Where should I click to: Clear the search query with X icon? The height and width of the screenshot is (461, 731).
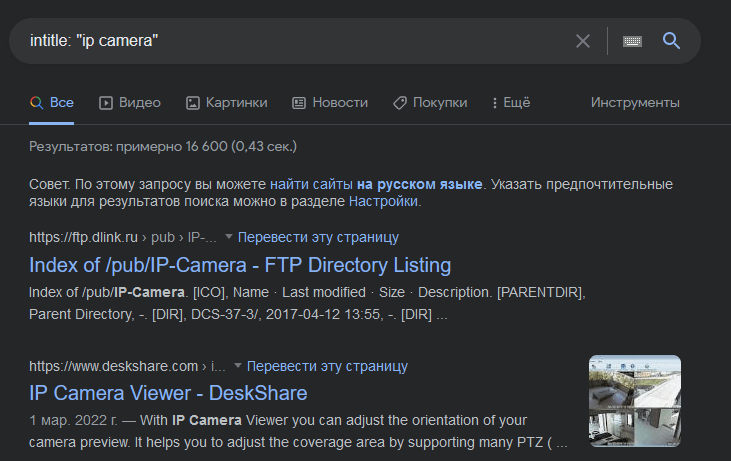pos(583,41)
